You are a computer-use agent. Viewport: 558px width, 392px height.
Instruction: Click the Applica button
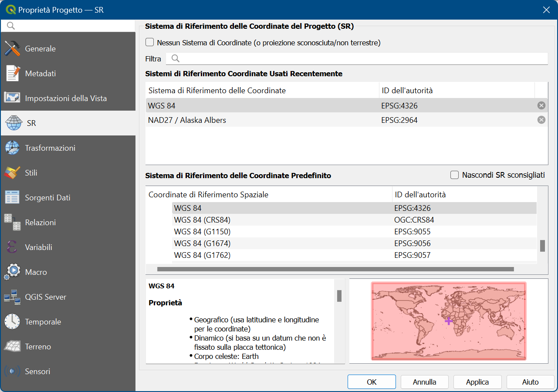coord(477,382)
